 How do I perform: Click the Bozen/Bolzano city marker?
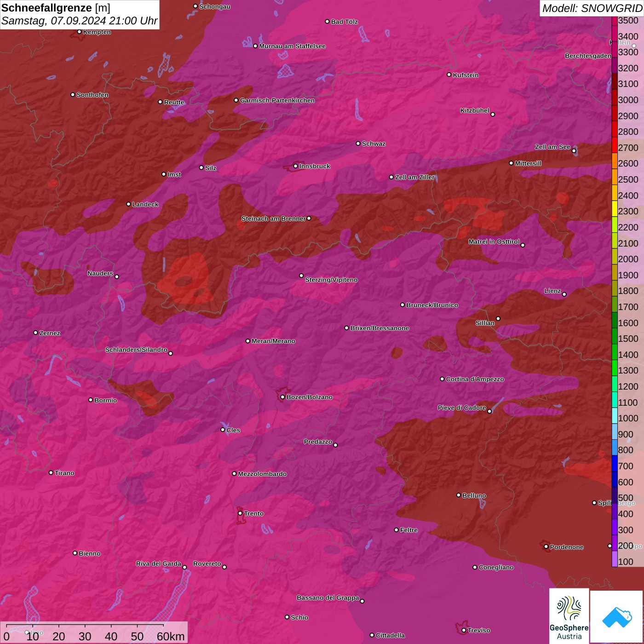[x=283, y=397]
